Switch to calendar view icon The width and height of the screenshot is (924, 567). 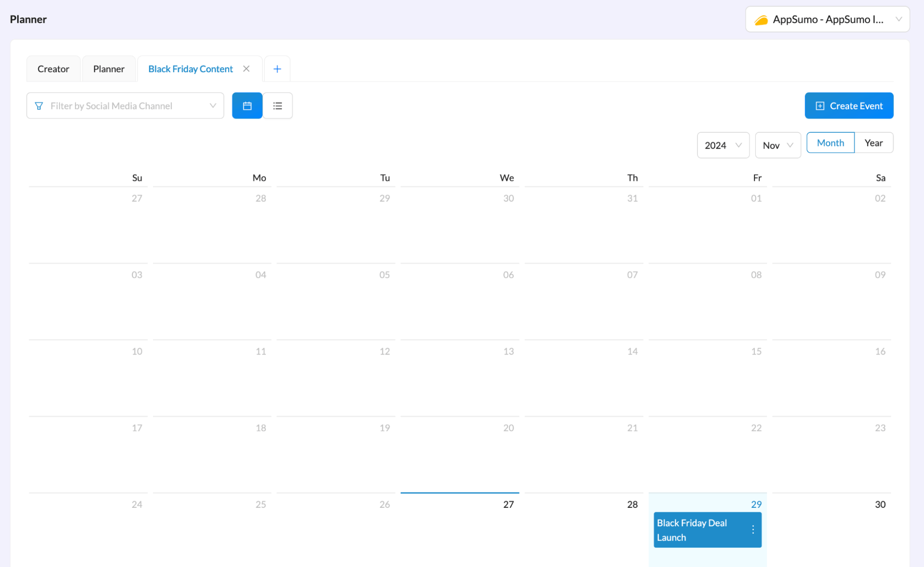247,106
